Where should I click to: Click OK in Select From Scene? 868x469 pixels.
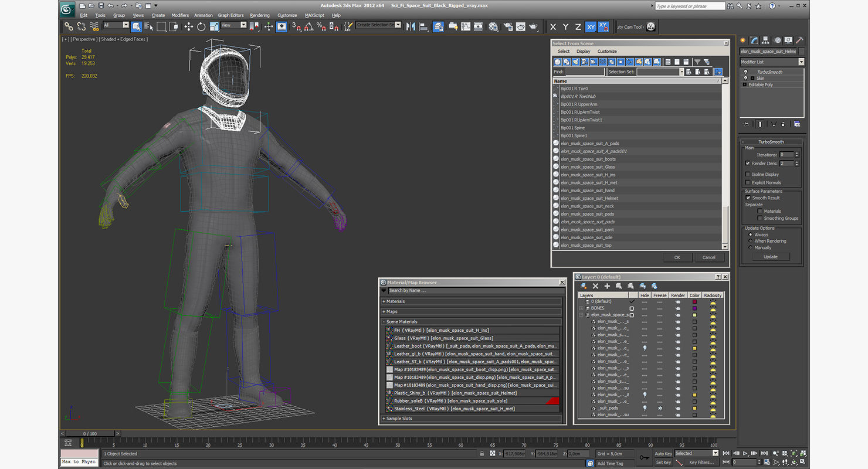[677, 257]
